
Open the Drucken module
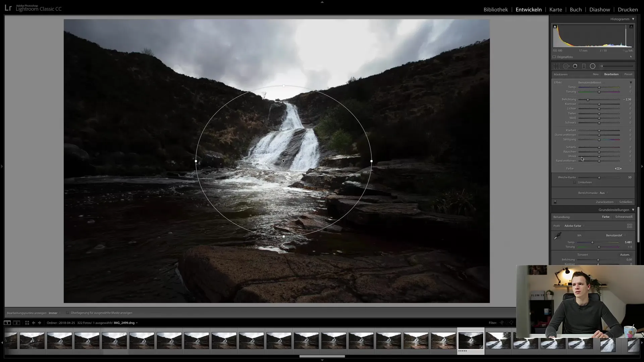pyautogui.click(x=628, y=9)
